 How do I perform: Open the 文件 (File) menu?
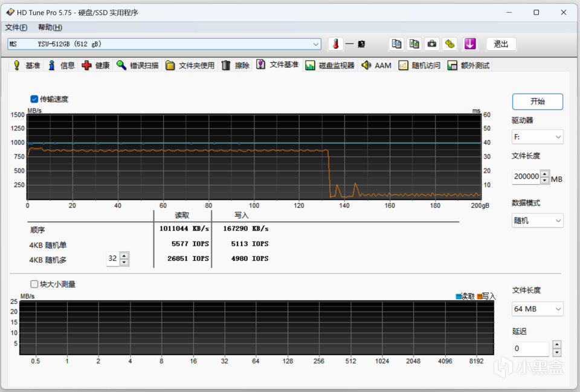pos(16,27)
